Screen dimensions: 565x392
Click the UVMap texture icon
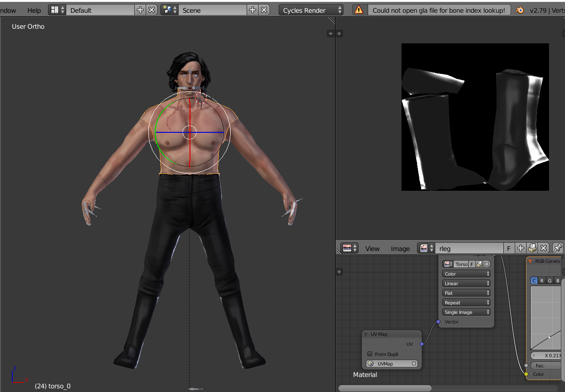[x=371, y=364]
